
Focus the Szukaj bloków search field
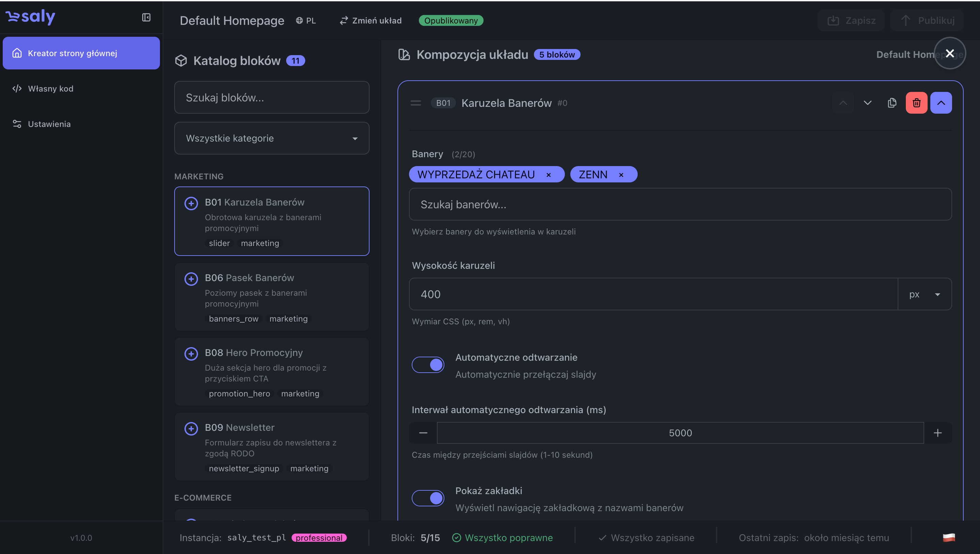pyautogui.click(x=272, y=97)
